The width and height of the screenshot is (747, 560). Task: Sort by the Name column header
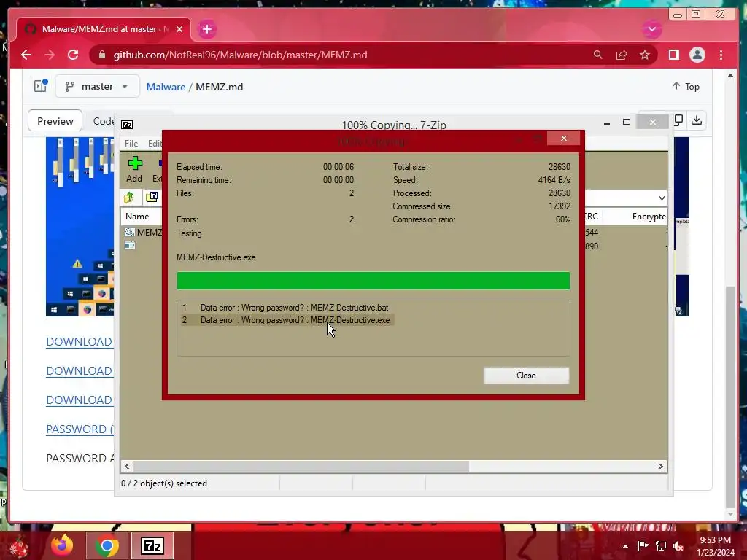(138, 216)
